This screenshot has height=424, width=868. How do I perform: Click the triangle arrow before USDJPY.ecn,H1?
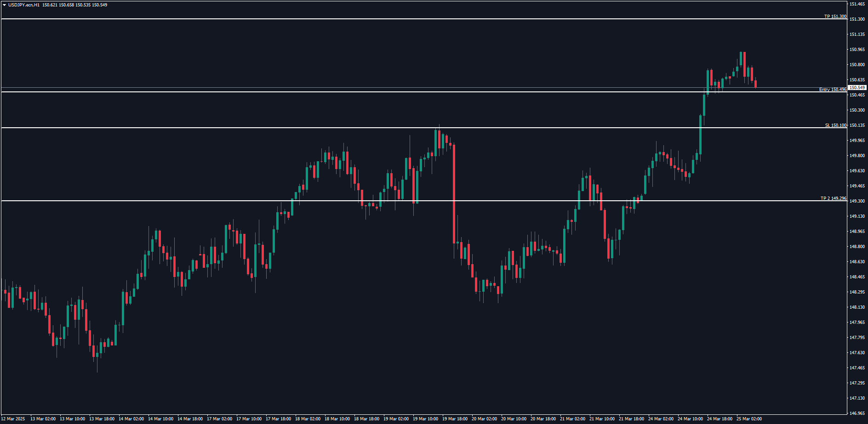pos(4,5)
